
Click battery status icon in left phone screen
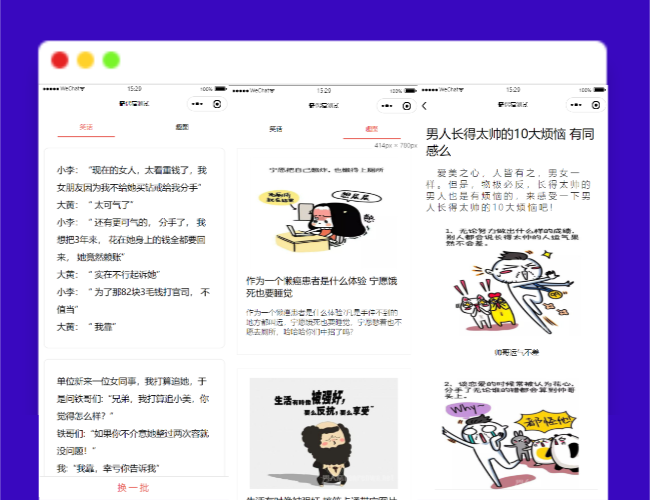click(x=220, y=89)
